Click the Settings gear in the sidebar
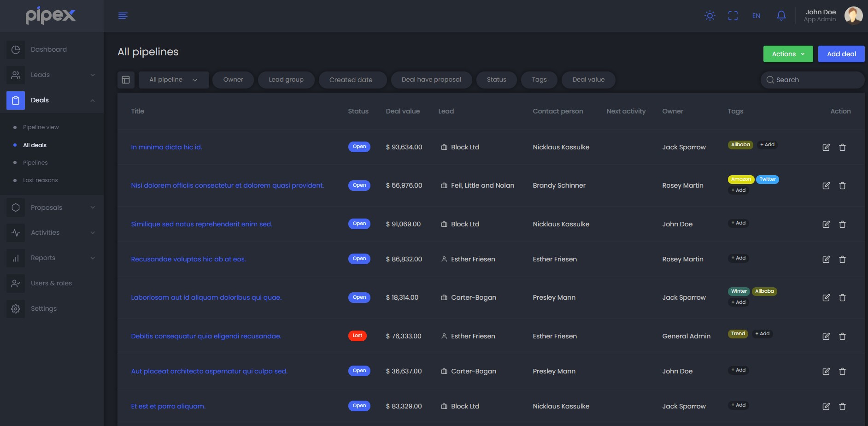Screen dimensions: 868x426 [16, 308]
